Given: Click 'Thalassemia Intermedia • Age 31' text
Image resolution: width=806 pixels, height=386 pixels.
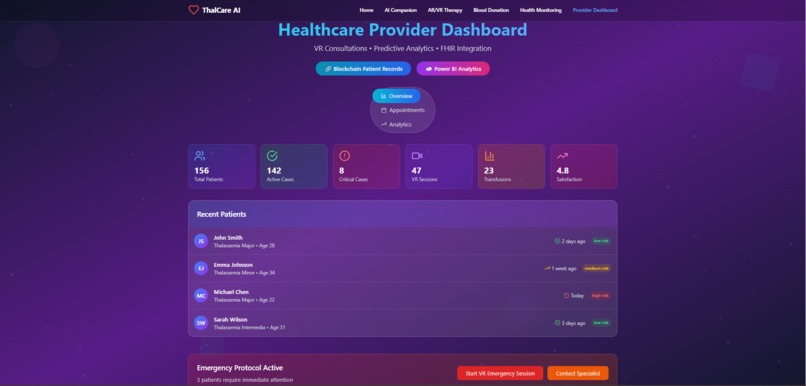Looking at the screenshot, I should (x=249, y=327).
